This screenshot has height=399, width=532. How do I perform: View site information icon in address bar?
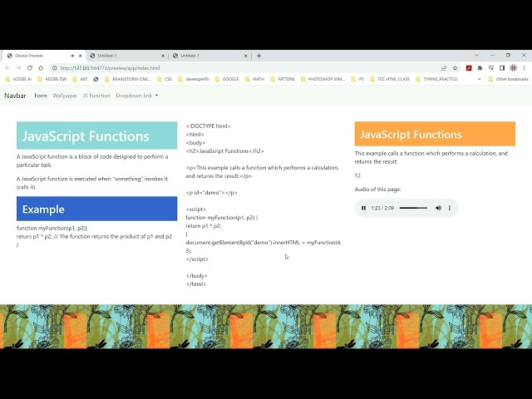pos(54,68)
